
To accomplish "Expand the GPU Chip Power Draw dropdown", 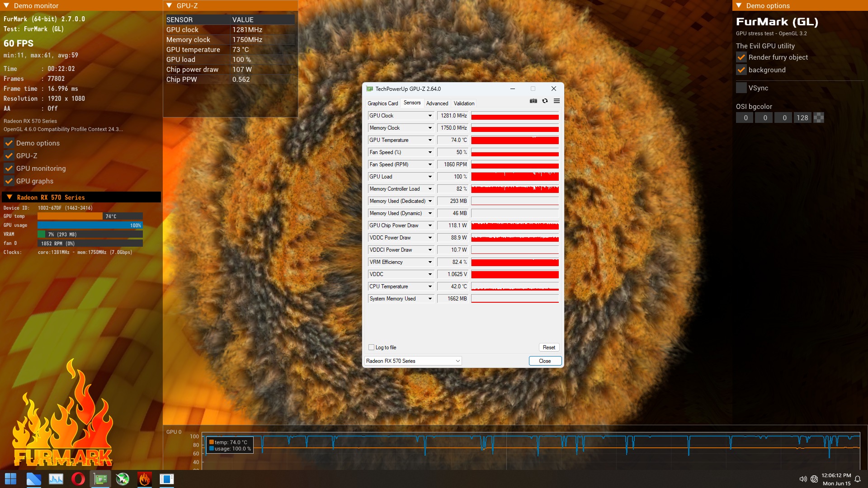I will click(x=430, y=225).
